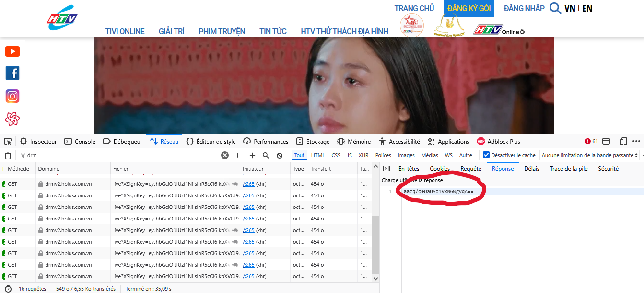This screenshot has width=644, height=293.
Task: Filter requests by XHR
Action: 363,155
